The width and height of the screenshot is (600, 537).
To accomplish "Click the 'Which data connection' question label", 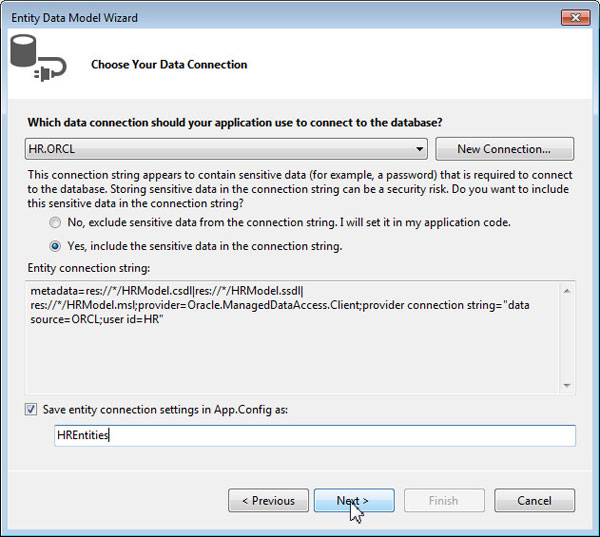I will click(x=235, y=123).
